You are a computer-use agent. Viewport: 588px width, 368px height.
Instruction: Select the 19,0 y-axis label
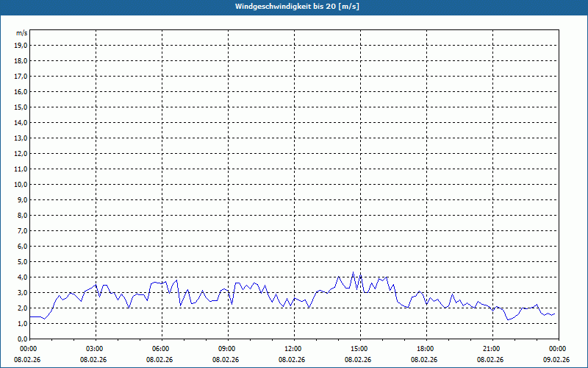point(21,45)
